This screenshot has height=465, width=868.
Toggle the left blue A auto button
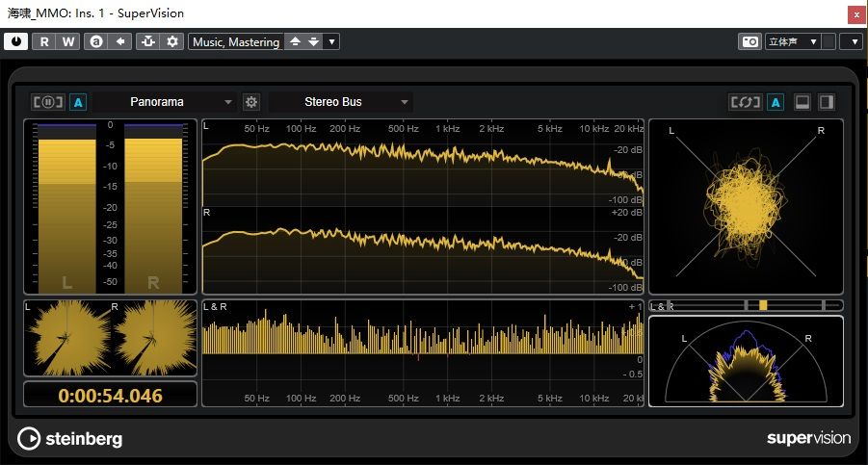(78, 102)
